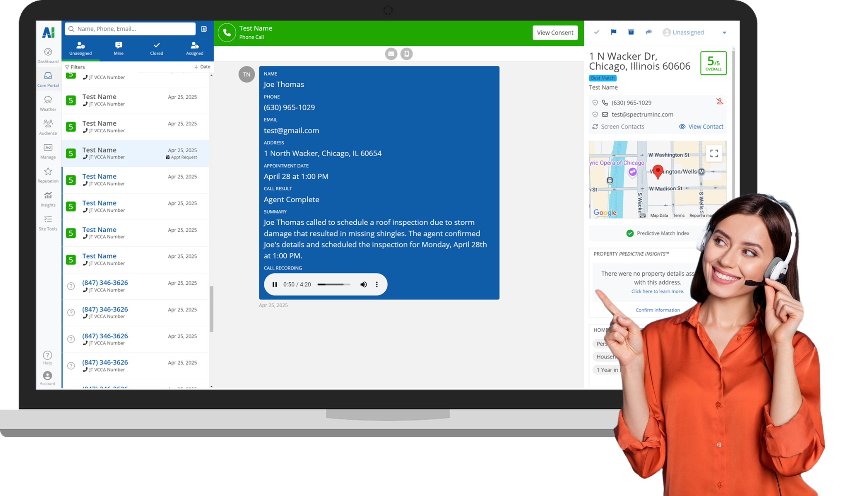Mark conversation complete with checkmark icon

pyautogui.click(x=596, y=32)
